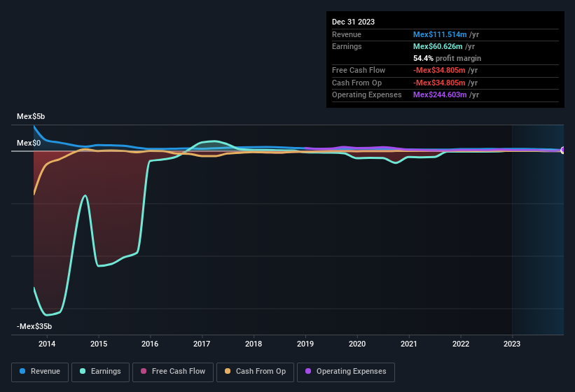Click the 2021 x-axis label
The image size is (575, 392).
[408, 344]
